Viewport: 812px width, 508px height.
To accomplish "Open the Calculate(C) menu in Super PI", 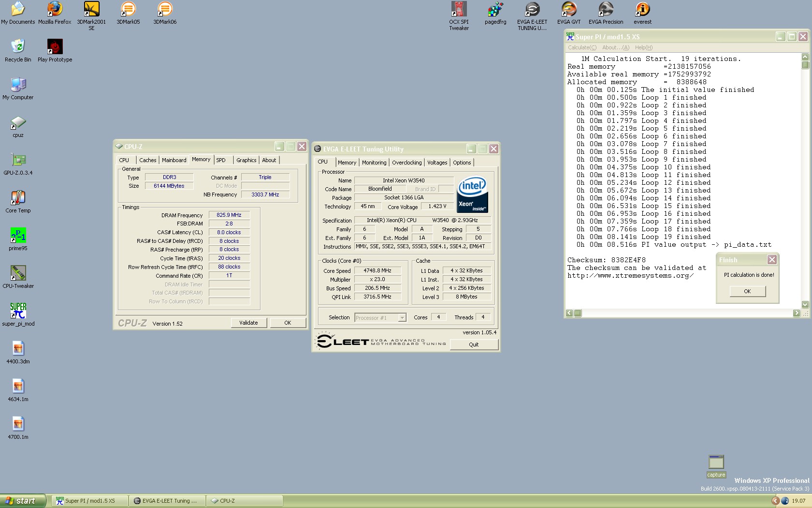I will click(x=582, y=47).
